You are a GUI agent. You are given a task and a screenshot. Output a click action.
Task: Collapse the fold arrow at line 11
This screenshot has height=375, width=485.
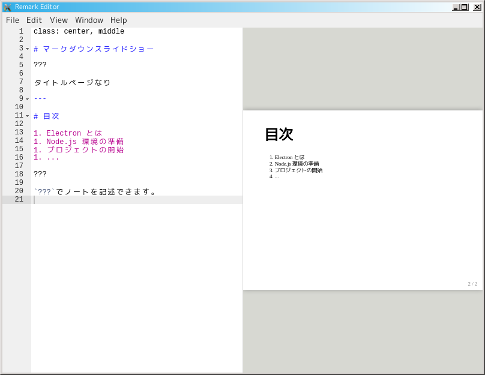28,116
